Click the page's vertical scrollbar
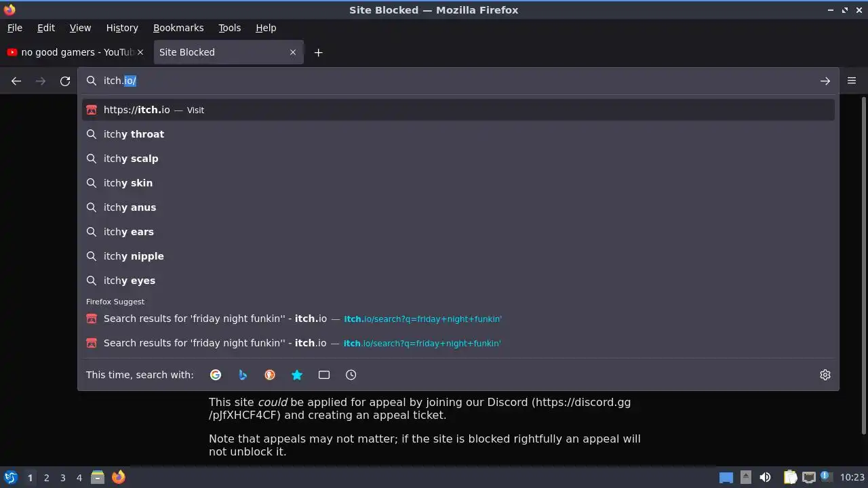 point(863,266)
